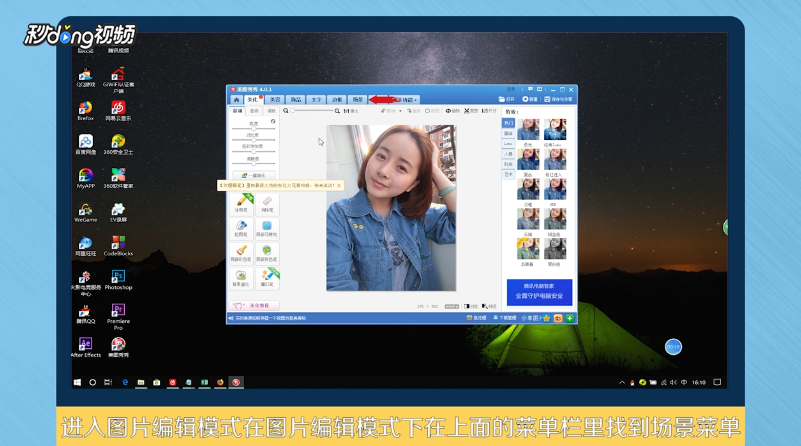Select the 消除笔 eraser pen tool

pos(267,203)
